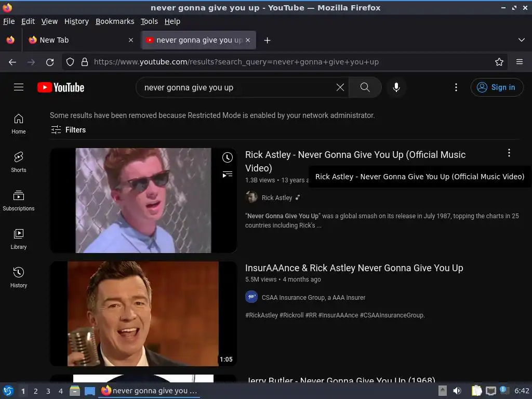Click the #RickAstley hashtag description text
Screen dimensions: 532x399
click(x=262, y=315)
